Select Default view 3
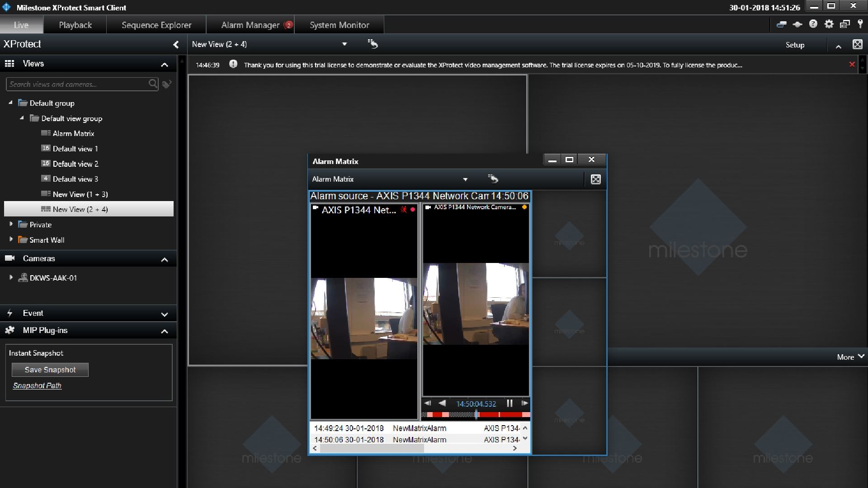Image resolution: width=868 pixels, height=488 pixels. 75,179
